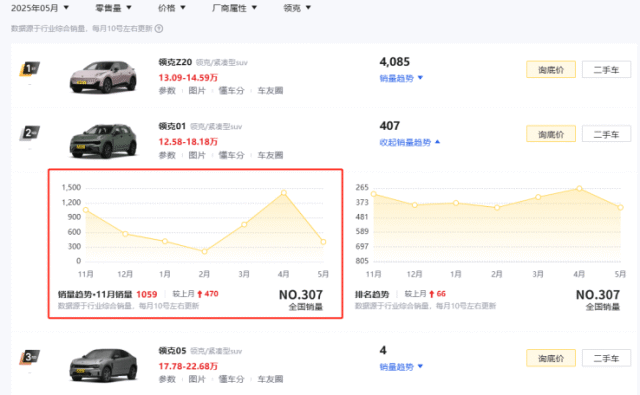Click 询底价 button for 领克01
This screenshot has height=395, width=640.
click(x=551, y=134)
